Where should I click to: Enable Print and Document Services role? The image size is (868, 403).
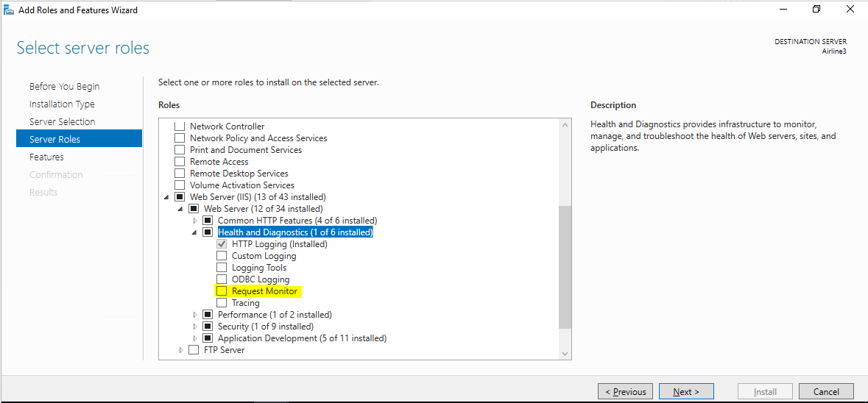[180, 150]
